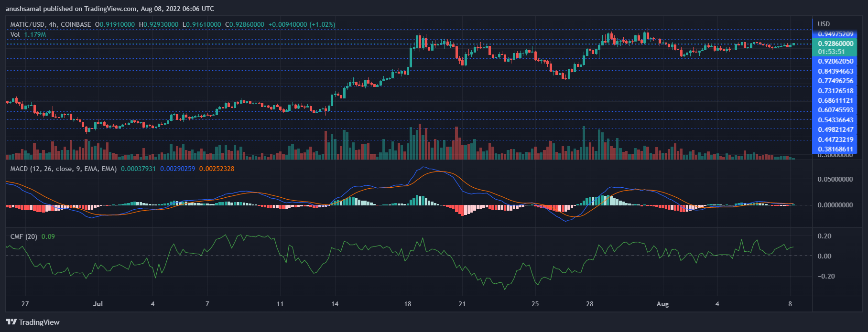
Task: Click the 0.77496256 price level label
Action: 835,81
